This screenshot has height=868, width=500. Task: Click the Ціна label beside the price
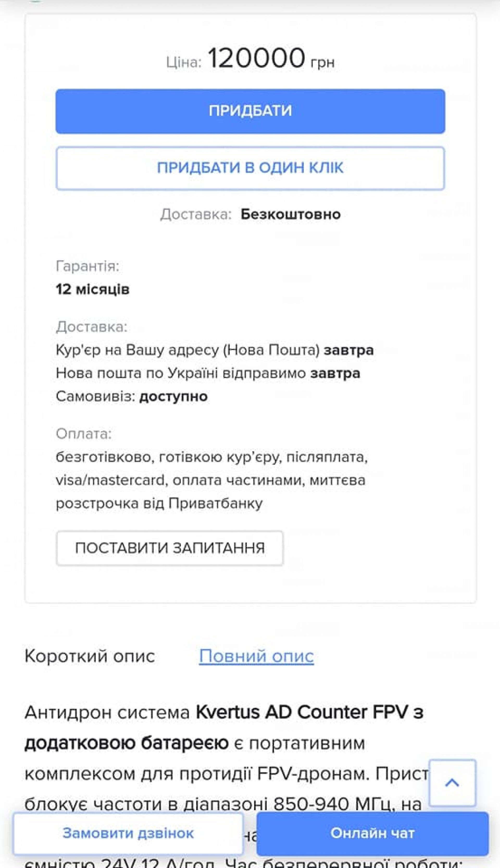click(183, 63)
